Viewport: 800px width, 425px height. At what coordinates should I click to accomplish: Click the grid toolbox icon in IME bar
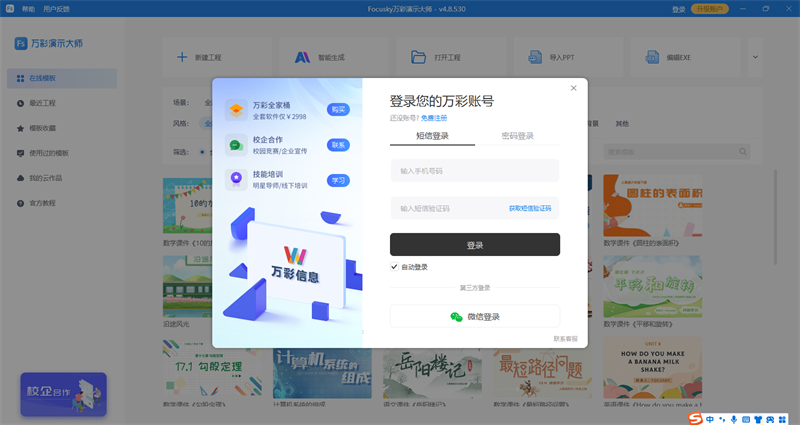[782, 419]
